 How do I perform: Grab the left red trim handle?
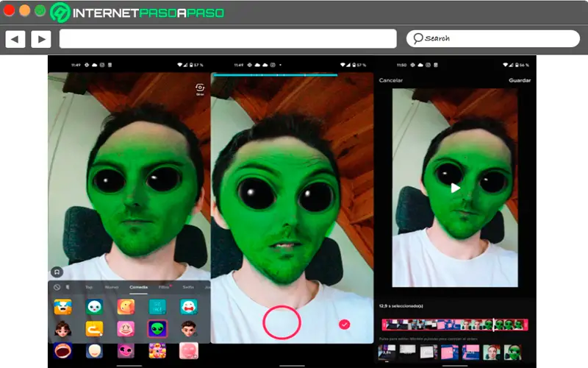point(384,325)
